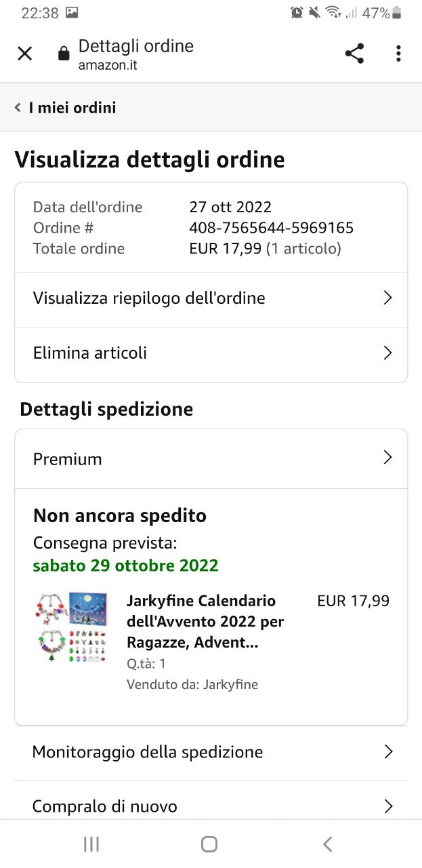Tap Android home navigation button

point(209,844)
